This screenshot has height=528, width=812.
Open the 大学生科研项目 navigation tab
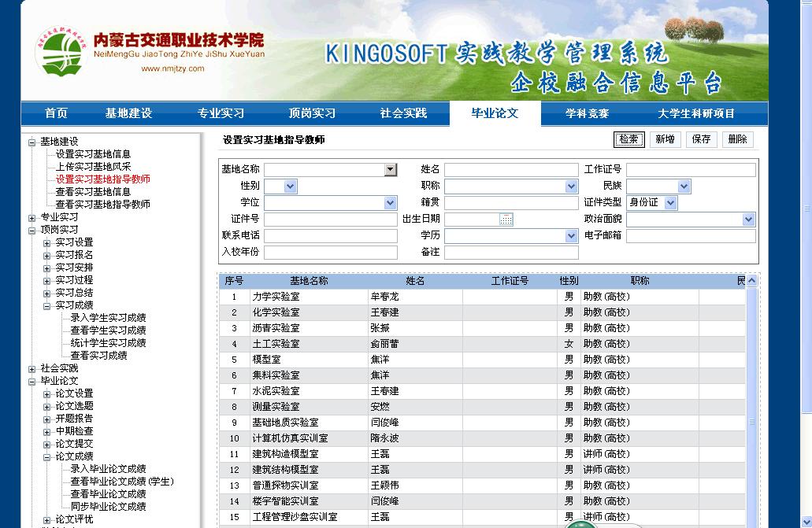(696, 113)
